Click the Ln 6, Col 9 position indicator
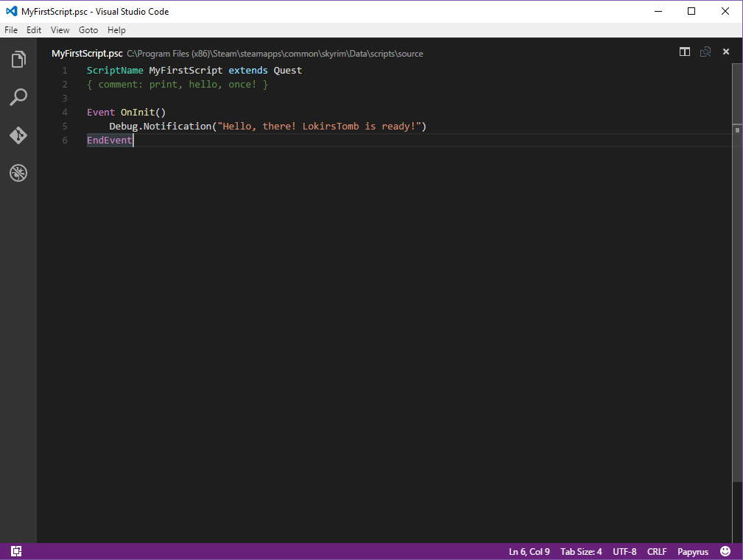Screen dimensions: 743x560 click(529, 551)
